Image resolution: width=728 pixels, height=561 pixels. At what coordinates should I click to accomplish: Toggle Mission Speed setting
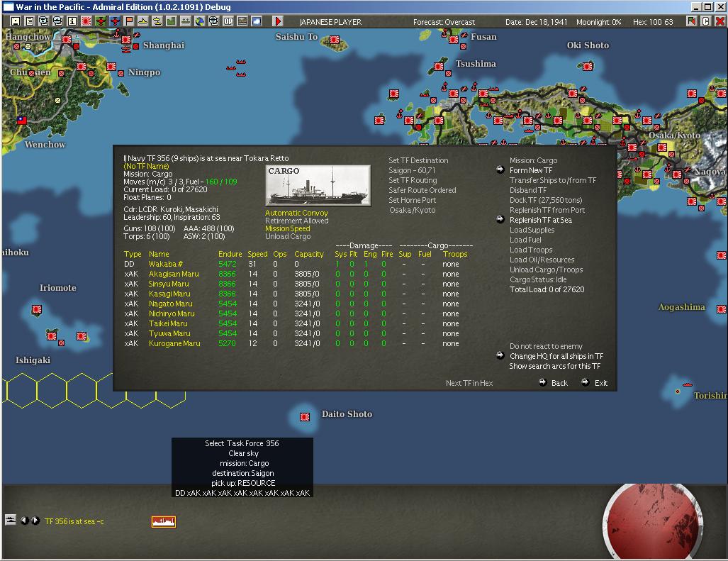(x=287, y=228)
